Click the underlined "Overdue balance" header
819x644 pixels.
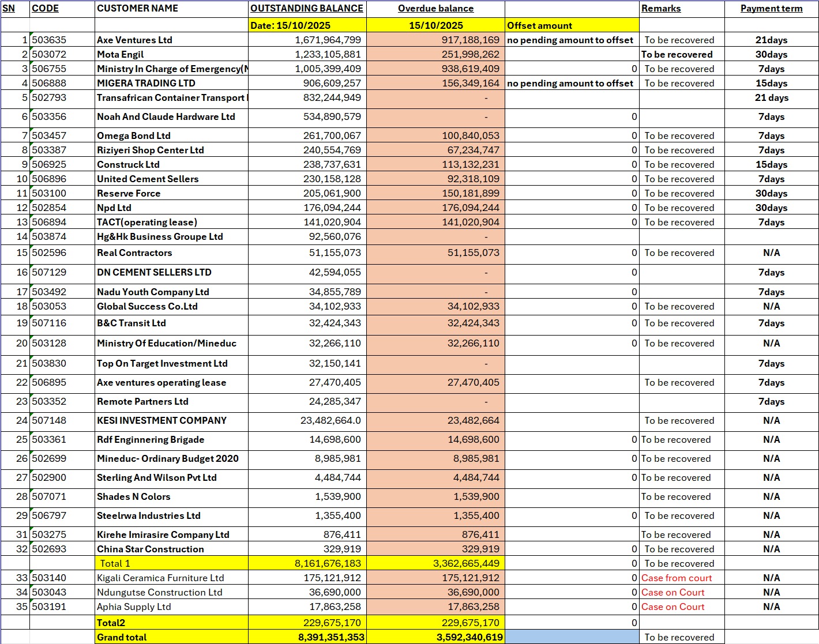[435, 9]
